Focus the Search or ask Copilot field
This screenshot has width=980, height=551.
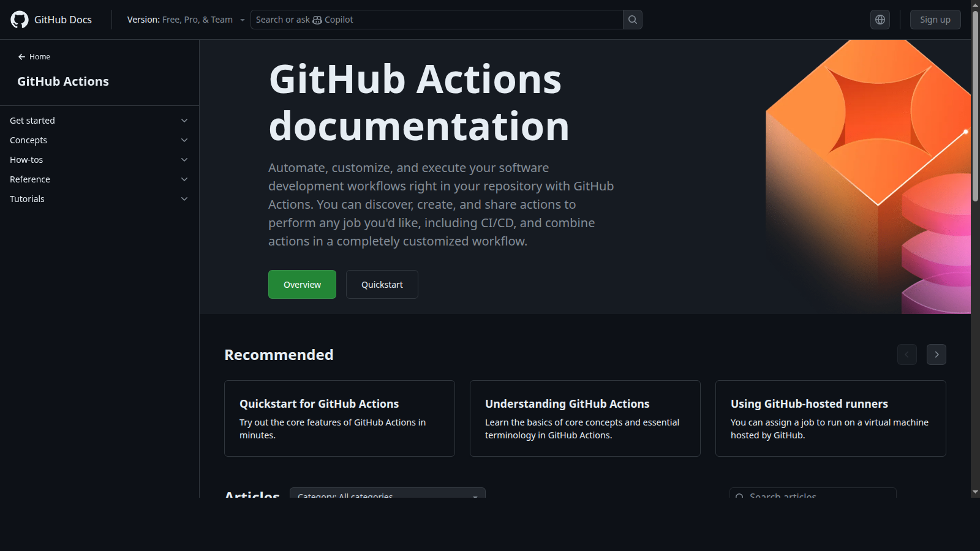coord(437,20)
